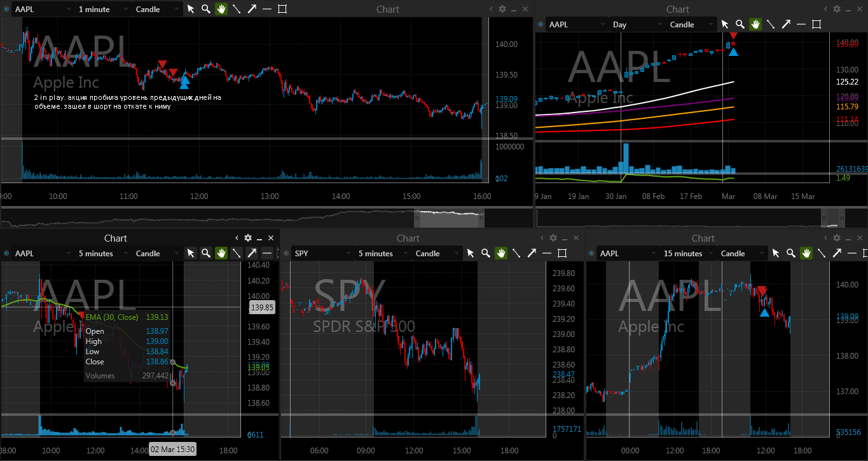Choose the arrow tool in the Day chart
868x461 pixels.
[x=786, y=24]
